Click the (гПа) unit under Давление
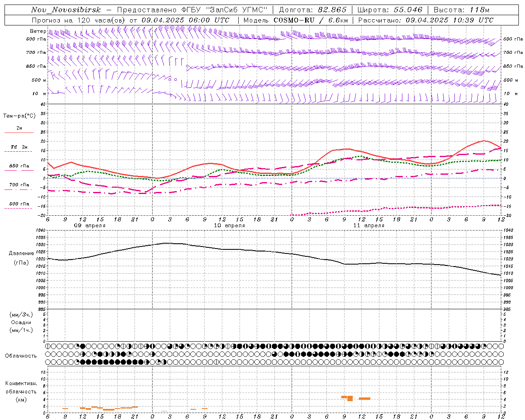Screen dimensions: 525x420 (x=21, y=262)
